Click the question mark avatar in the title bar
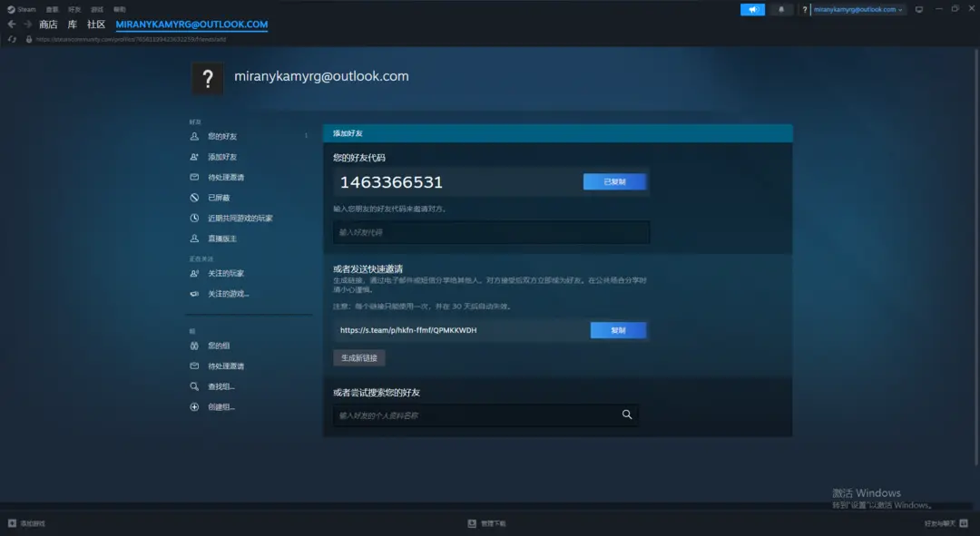Screen dimensions: 980x536 tap(805, 9)
